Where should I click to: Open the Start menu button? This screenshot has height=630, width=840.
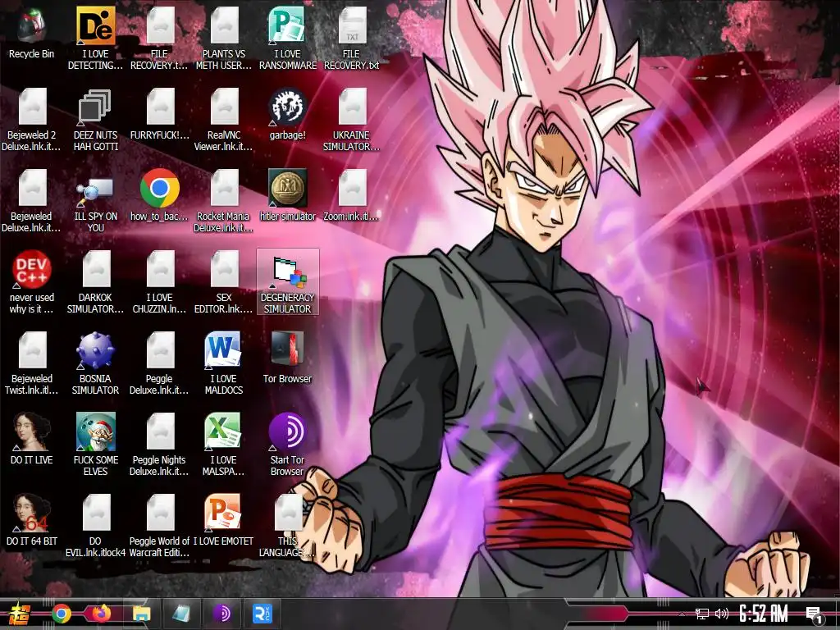point(20,614)
